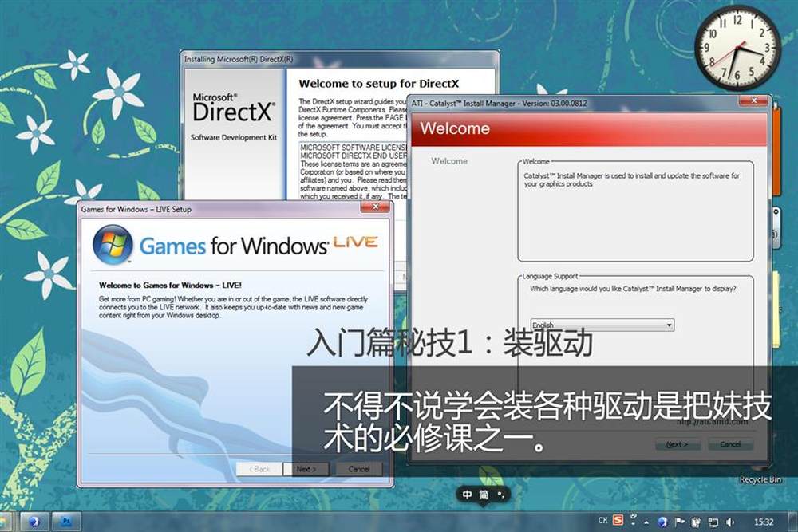Click the taskbar clock showing 15:32

coord(764,522)
